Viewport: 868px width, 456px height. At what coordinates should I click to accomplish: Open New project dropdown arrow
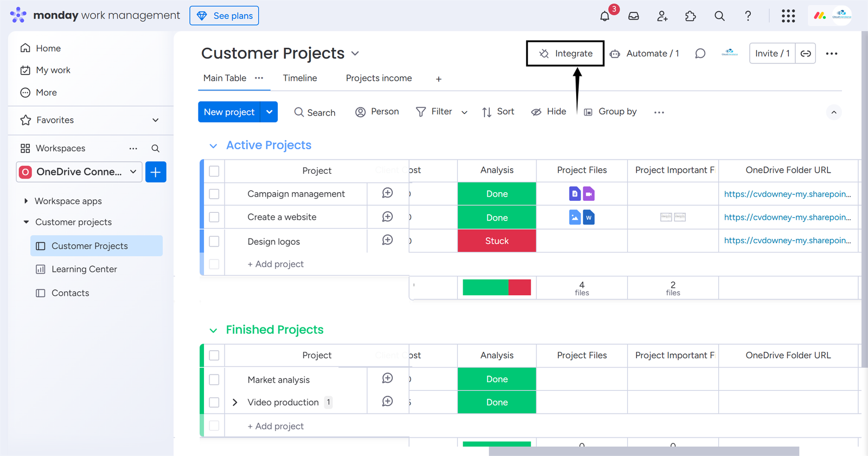tap(269, 112)
